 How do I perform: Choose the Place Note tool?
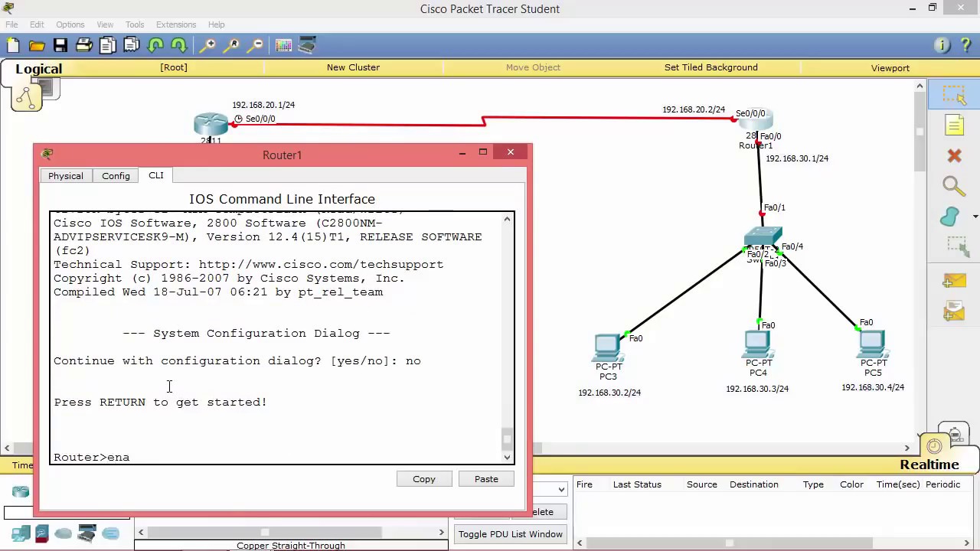point(954,126)
